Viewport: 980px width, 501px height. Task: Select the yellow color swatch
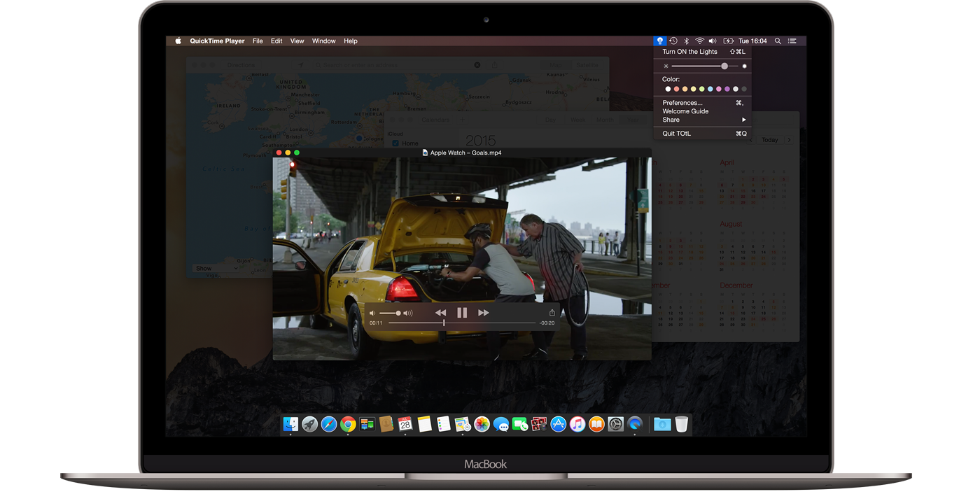(693, 89)
